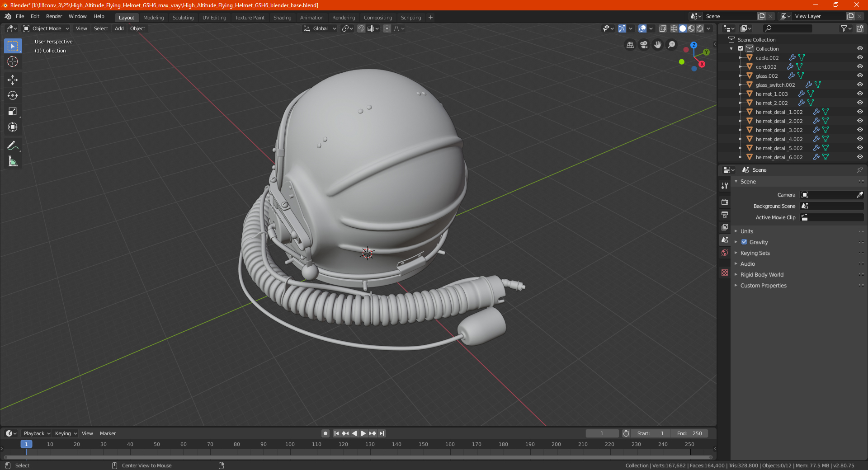Switch to the UV Editing workspace tab

(x=214, y=18)
